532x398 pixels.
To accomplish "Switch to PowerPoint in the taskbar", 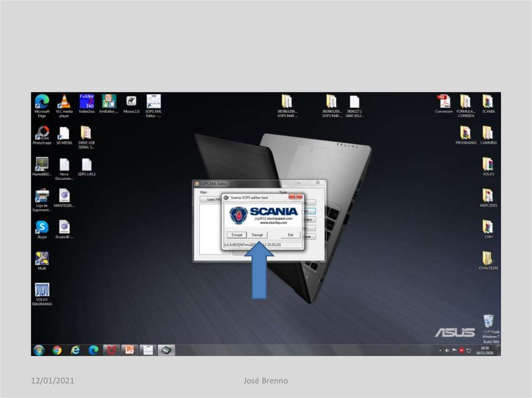I will click(x=129, y=350).
